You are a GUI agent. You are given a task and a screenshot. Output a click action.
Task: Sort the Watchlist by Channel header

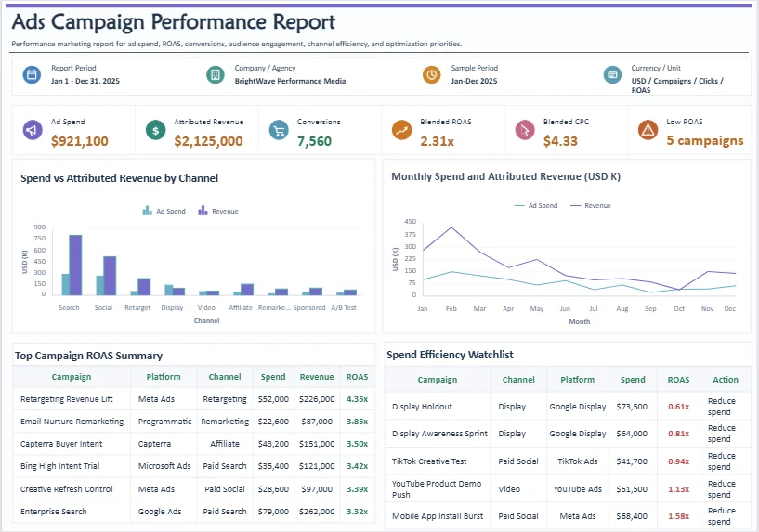tap(518, 380)
